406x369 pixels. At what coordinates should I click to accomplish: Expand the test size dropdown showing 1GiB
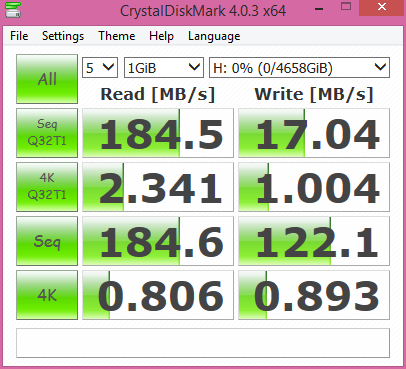coord(164,68)
